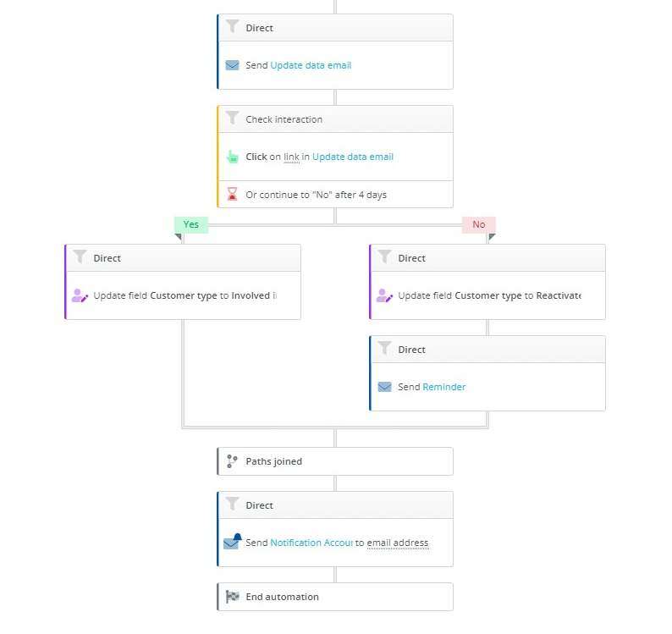
Task: Click the red hourglass wait icon
Action: (x=232, y=195)
